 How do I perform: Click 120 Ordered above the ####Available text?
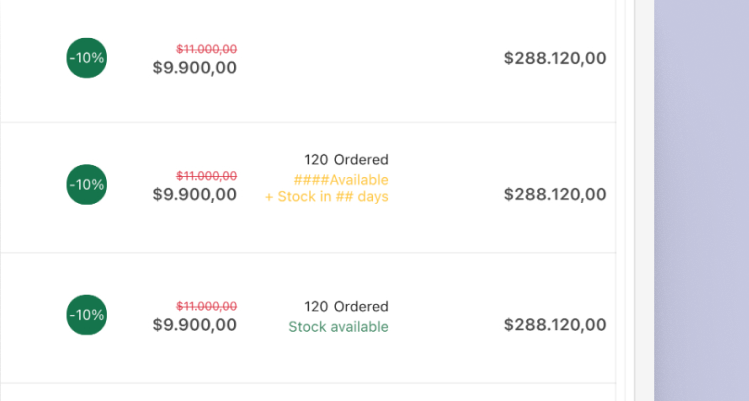[x=346, y=159]
